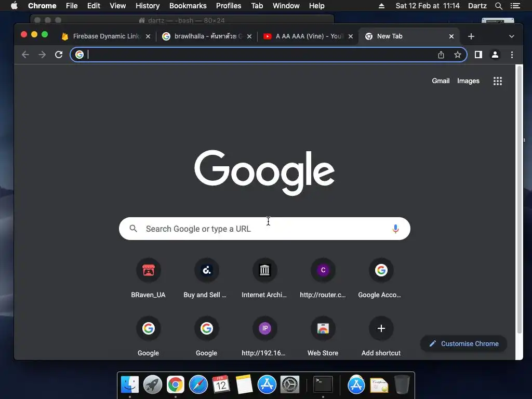Close the YouTube Vine tab

[351, 36]
